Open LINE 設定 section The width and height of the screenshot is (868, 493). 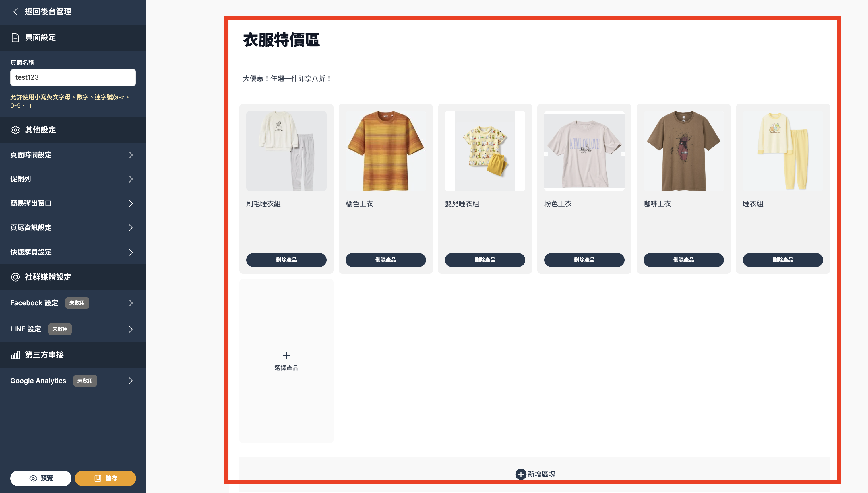(73, 329)
